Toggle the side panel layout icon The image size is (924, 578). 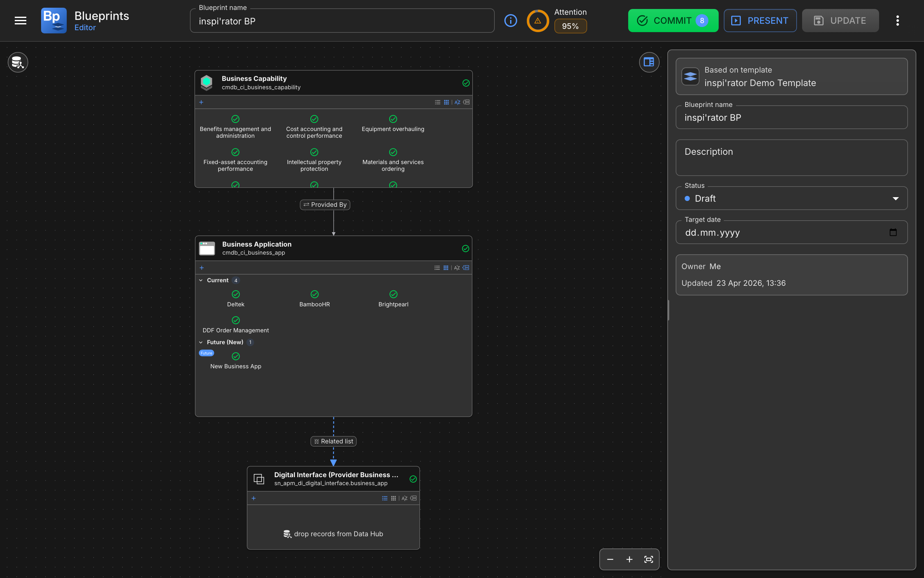point(649,62)
